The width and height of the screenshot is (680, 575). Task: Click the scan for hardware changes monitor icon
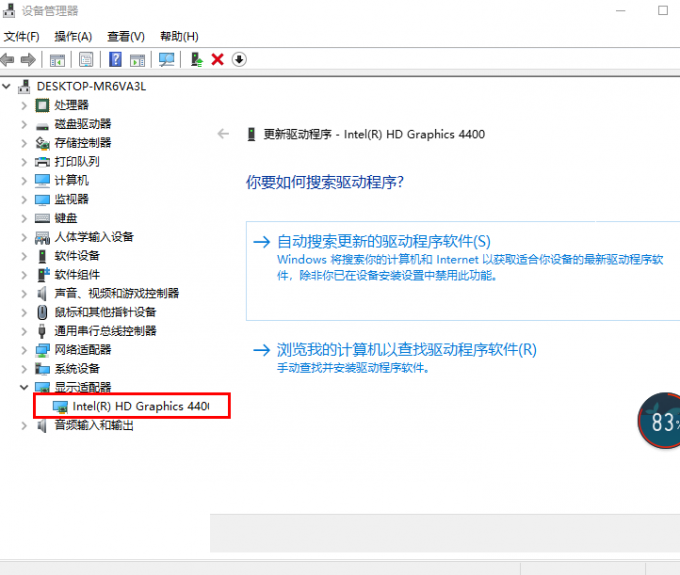click(x=166, y=60)
